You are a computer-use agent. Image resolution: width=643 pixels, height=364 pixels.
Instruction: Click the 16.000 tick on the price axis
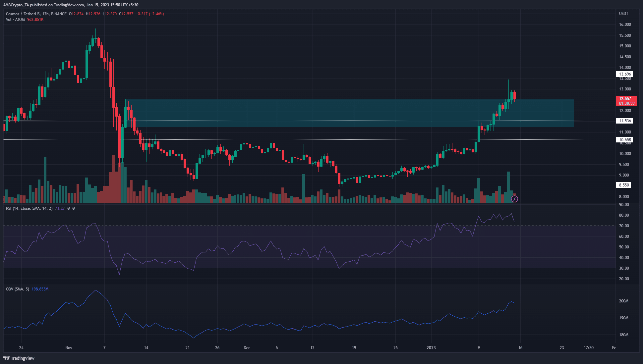click(x=625, y=25)
